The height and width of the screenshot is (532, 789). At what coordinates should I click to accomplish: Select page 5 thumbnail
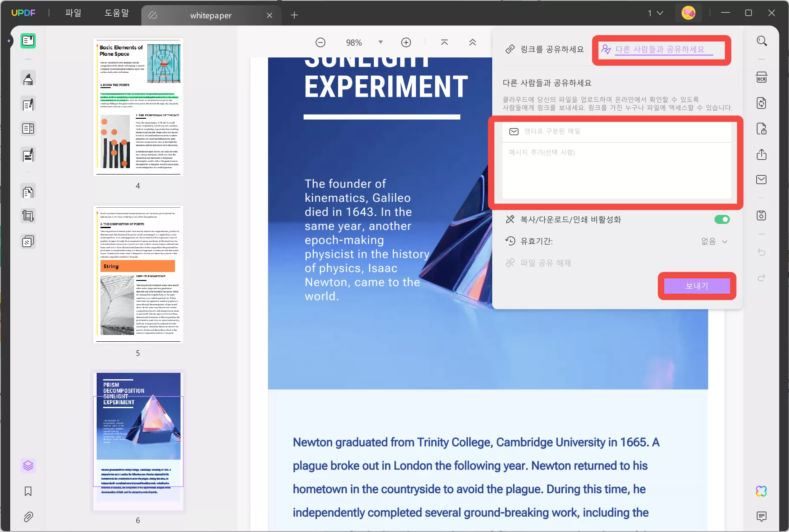(x=138, y=275)
